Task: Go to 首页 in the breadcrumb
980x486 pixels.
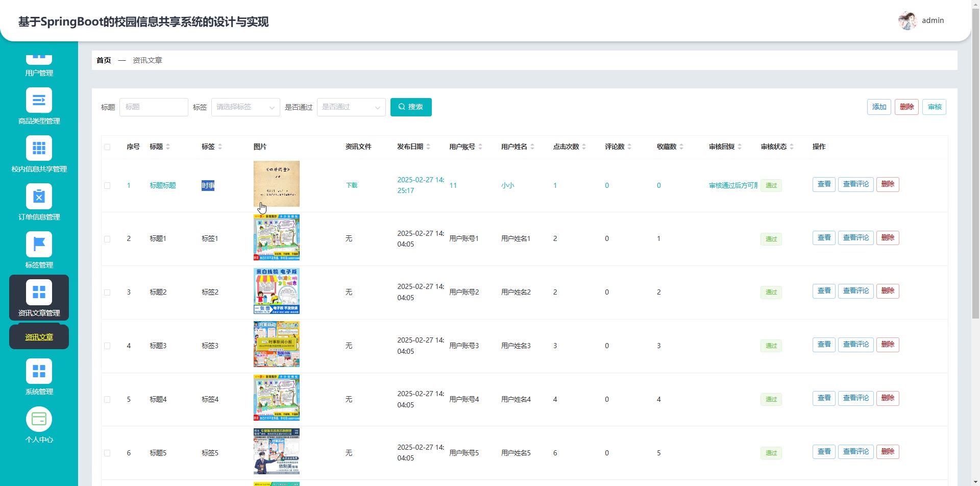Action: click(104, 60)
